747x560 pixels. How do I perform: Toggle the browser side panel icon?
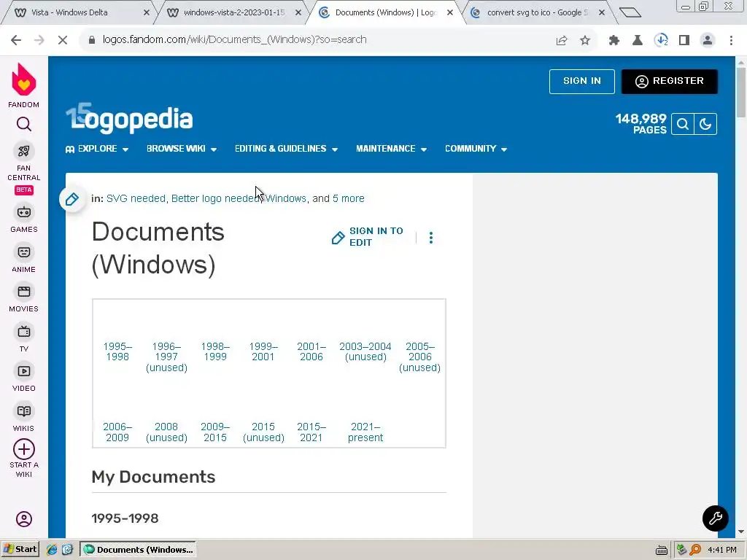(684, 41)
